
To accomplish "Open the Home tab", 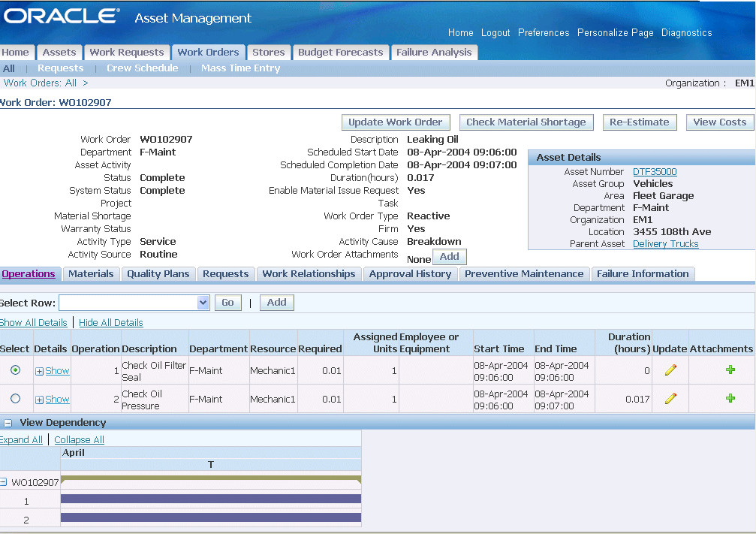I will [x=16, y=52].
